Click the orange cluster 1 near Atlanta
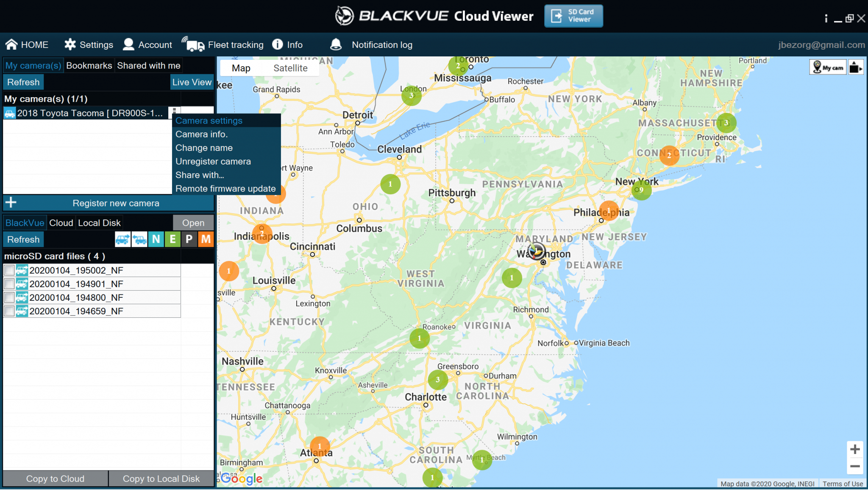 pyautogui.click(x=320, y=446)
